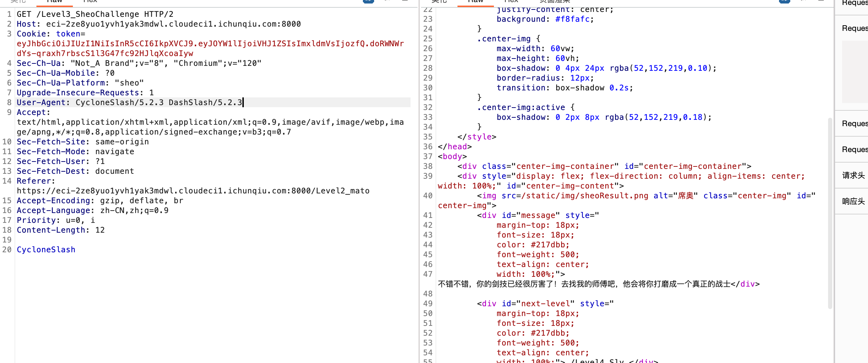This screenshot has height=363, width=868.
Task: Click the GET /Level3_SheoChallenge request line
Action: click(95, 14)
